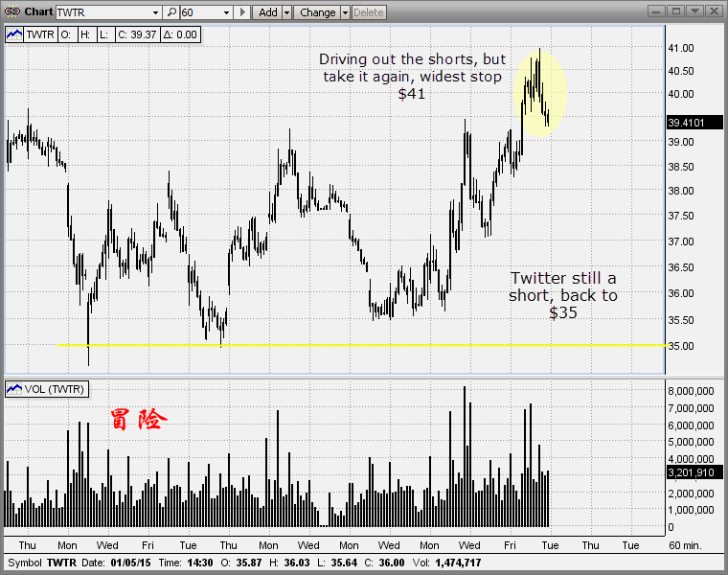Expand the Change dropdown arrow
Image resolution: width=728 pixels, height=575 pixels.
coord(345,12)
